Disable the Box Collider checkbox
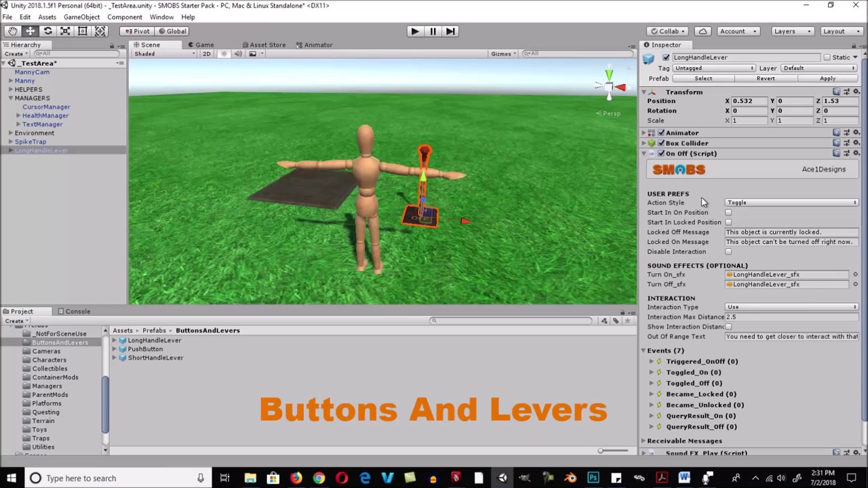Screen dimensions: 868x488 tap(661, 143)
